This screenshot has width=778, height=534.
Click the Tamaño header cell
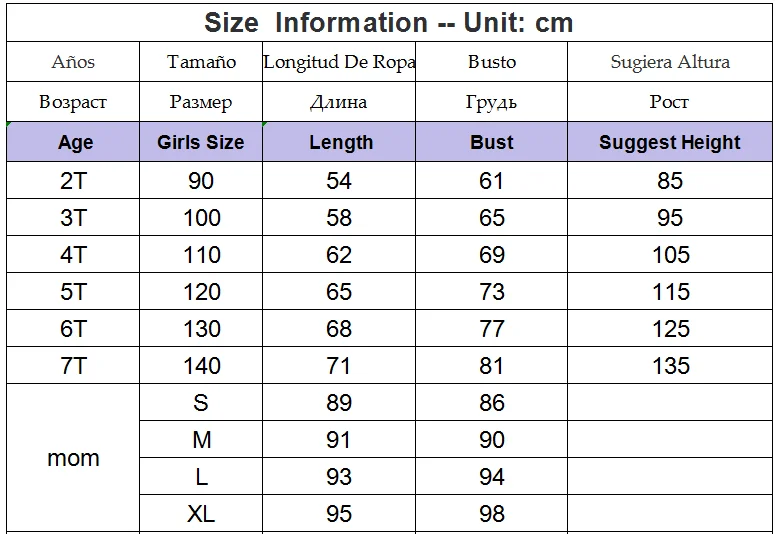click(201, 62)
